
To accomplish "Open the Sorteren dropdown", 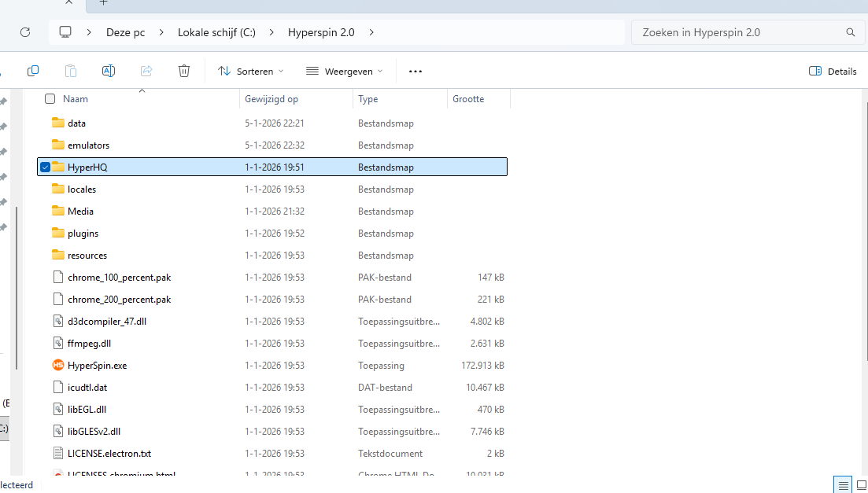I will point(250,71).
